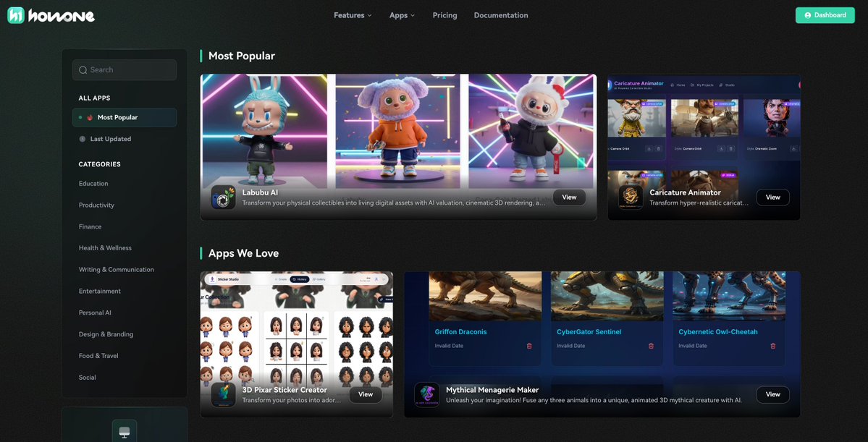Image resolution: width=868 pixels, height=442 pixels.
Task: Click the HowOne logo
Action: click(51, 15)
